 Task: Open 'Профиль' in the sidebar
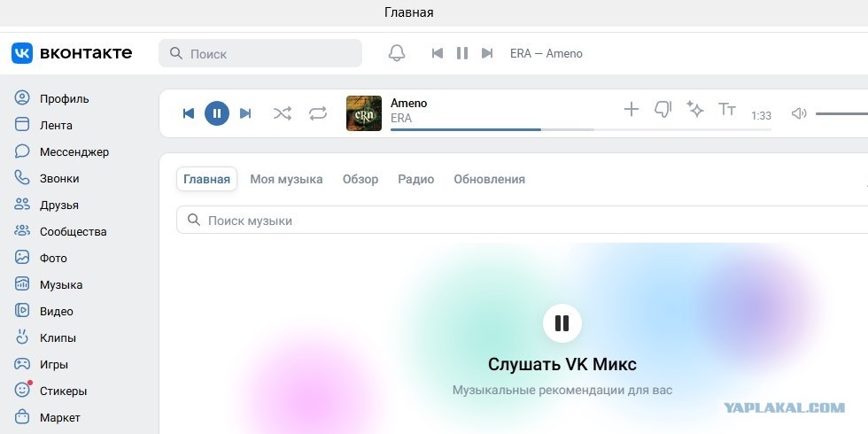pyautogui.click(x=51, y=98)
